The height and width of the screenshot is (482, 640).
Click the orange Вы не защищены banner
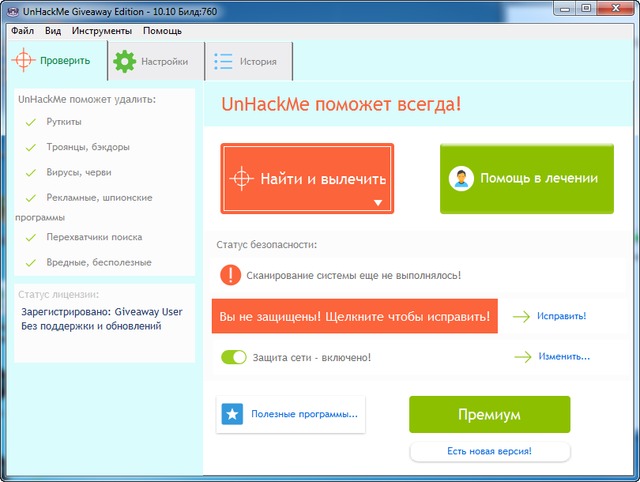coord(354,316)
